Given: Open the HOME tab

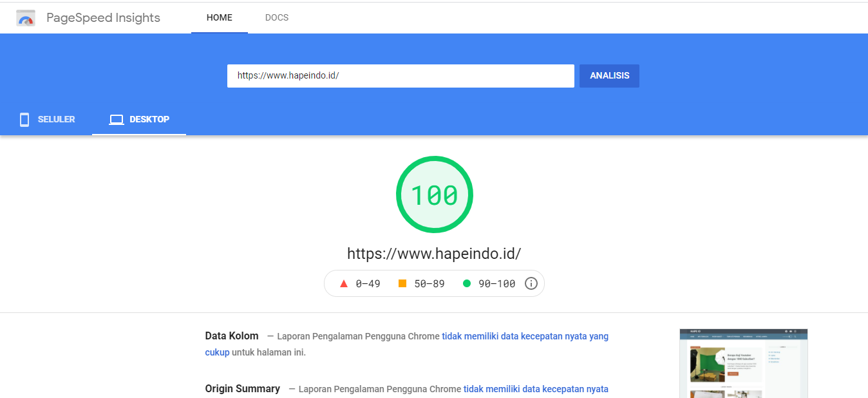Looking at the screenshot, I should pos(220,17).
